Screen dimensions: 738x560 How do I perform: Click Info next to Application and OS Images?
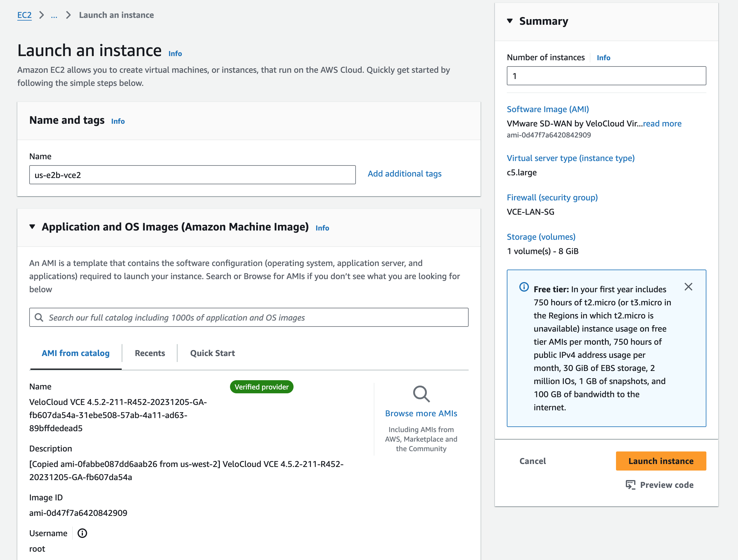(322, 228)
